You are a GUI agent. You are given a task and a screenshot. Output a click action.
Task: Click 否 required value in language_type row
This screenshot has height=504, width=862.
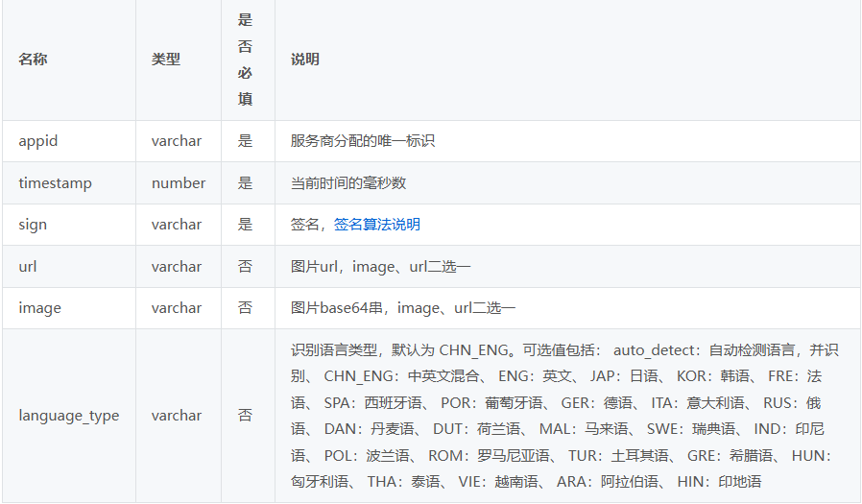(245, 416)
